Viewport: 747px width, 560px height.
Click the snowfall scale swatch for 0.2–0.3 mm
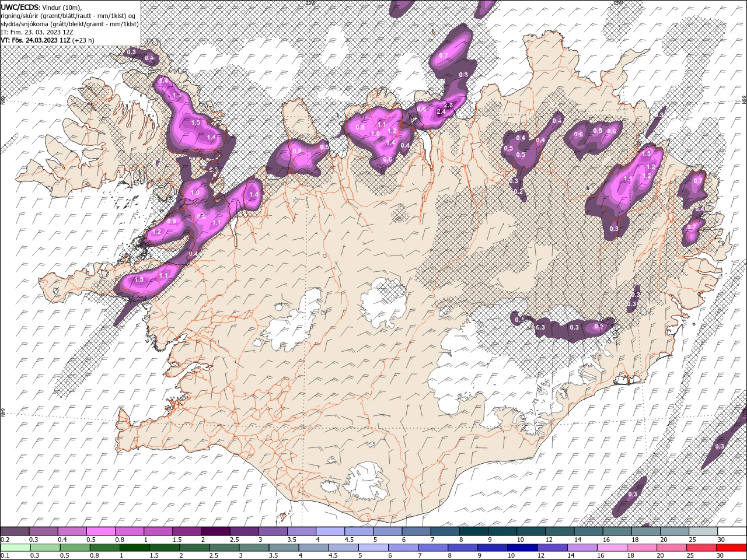[x=15, y=531]
